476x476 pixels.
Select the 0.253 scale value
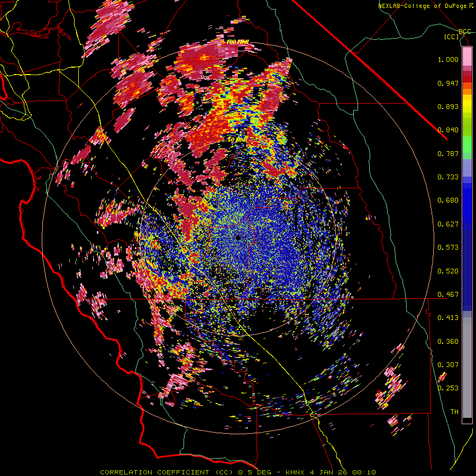[x=448, y=388]
